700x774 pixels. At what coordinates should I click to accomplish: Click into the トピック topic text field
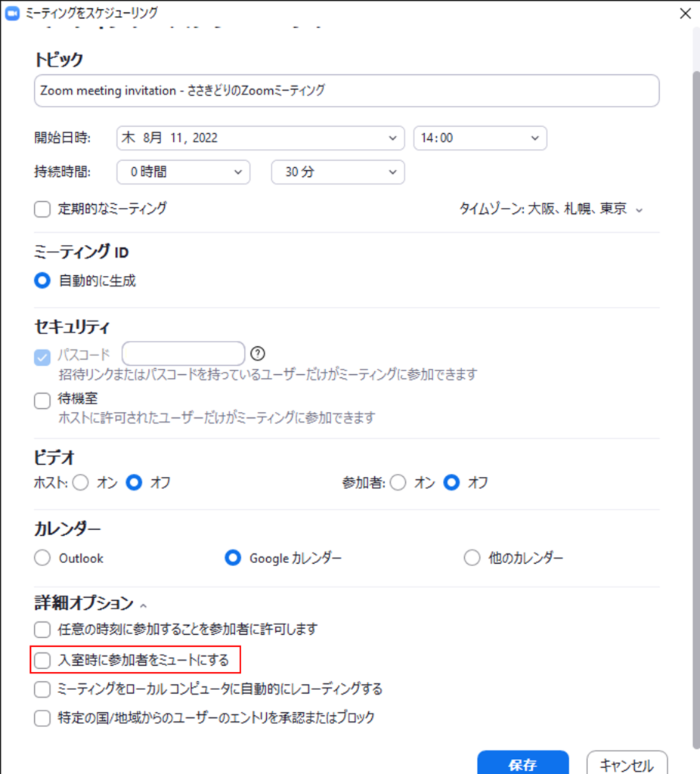[x=346, y=91]
